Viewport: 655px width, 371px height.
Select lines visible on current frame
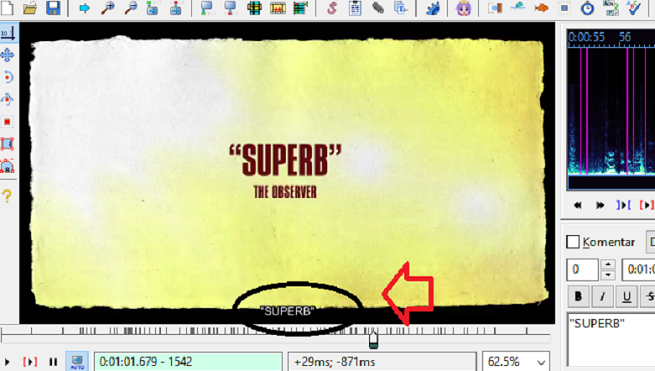coord(254,8)
